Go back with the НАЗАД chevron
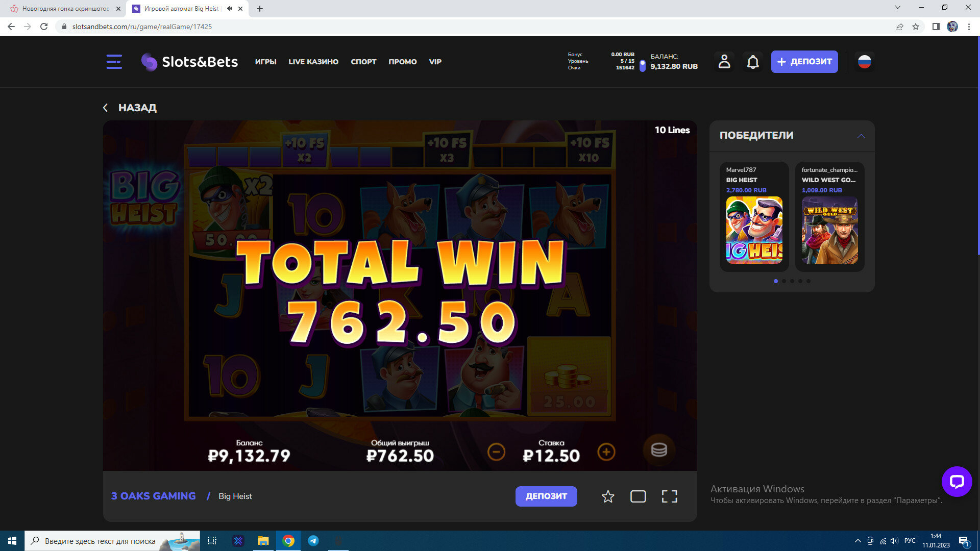This screenshot has width=980, height=551. tap(106, 108)
